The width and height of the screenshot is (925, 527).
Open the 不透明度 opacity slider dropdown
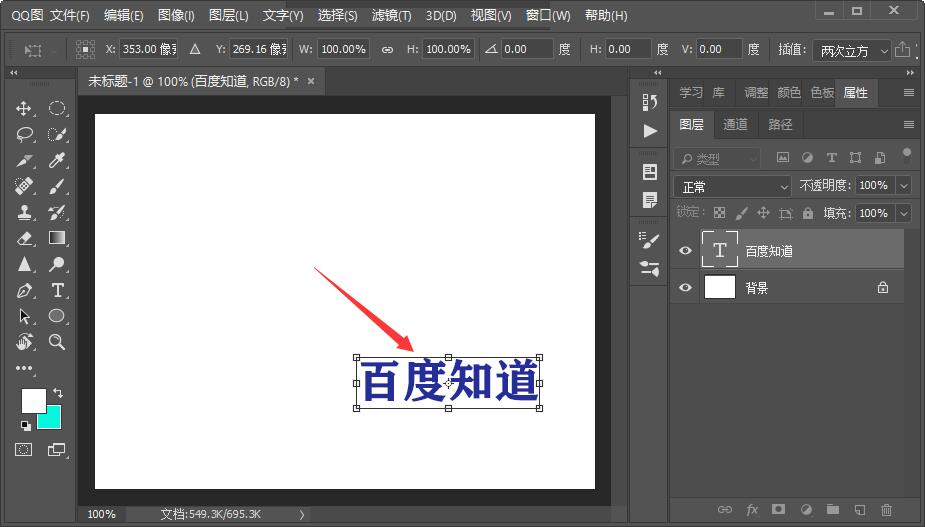904,186
